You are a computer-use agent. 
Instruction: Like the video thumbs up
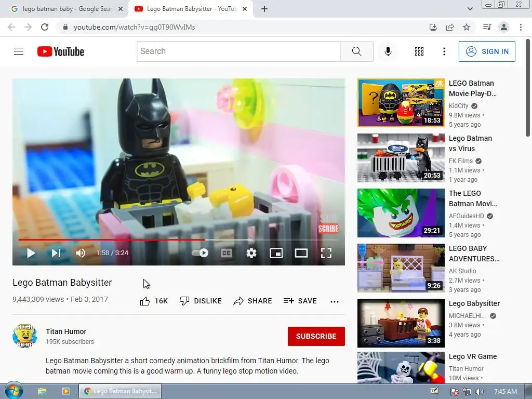coord(154,301)
